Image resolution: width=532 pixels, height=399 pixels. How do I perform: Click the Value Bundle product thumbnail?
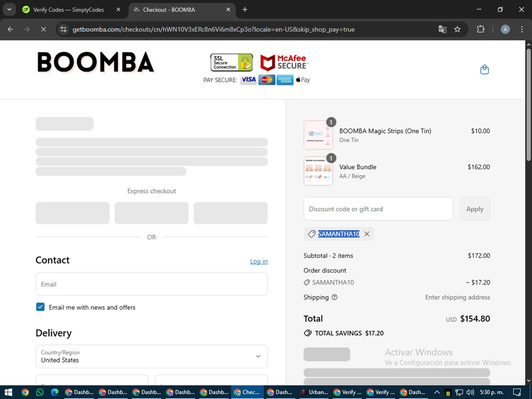coord(318,171)
